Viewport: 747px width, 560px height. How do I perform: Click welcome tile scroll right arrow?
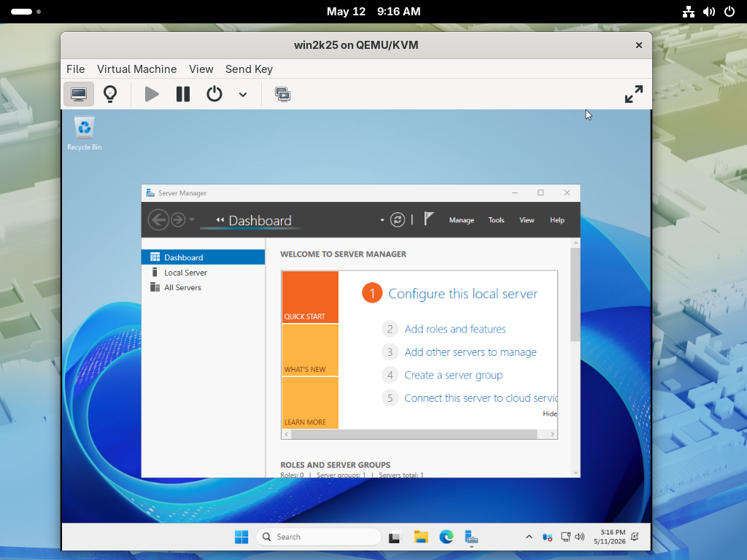(552, 435)
